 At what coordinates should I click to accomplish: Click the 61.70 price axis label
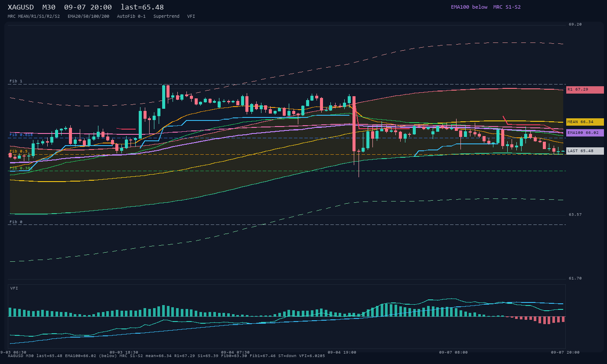coord(575,279)
